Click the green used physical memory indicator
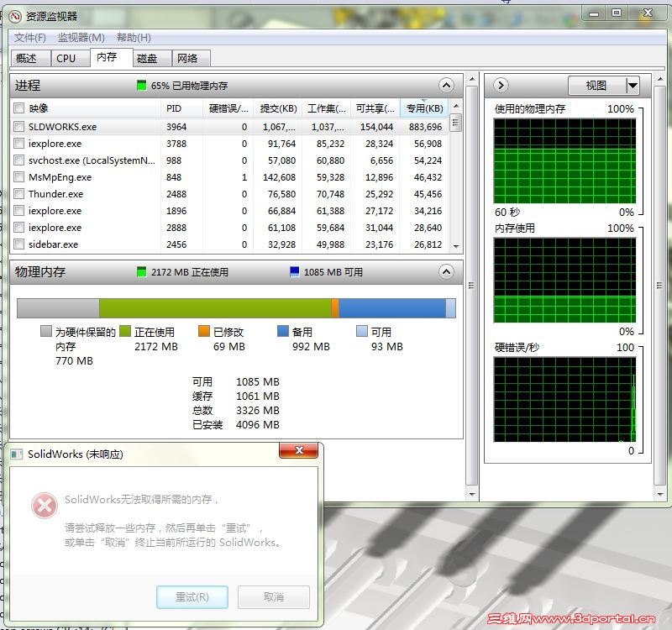Viewport: 672px width, 630px height. coord(141,86)
